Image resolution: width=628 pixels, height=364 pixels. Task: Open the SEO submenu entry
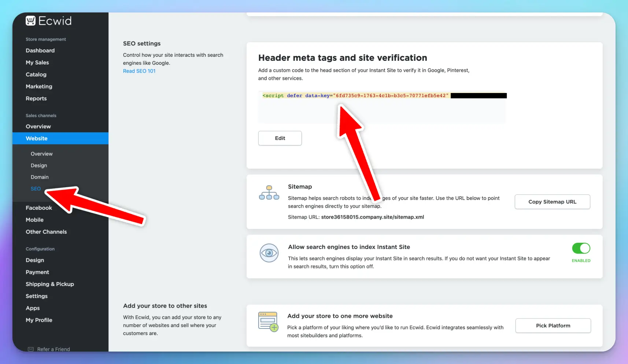(36, 189)
